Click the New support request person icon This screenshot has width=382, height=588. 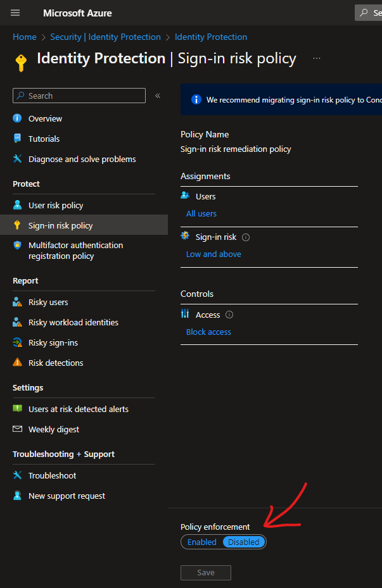17,496
